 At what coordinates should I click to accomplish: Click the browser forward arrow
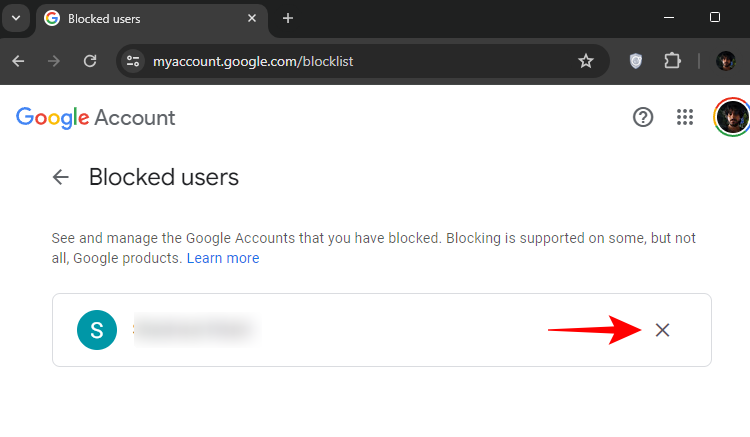click(54, 61)
